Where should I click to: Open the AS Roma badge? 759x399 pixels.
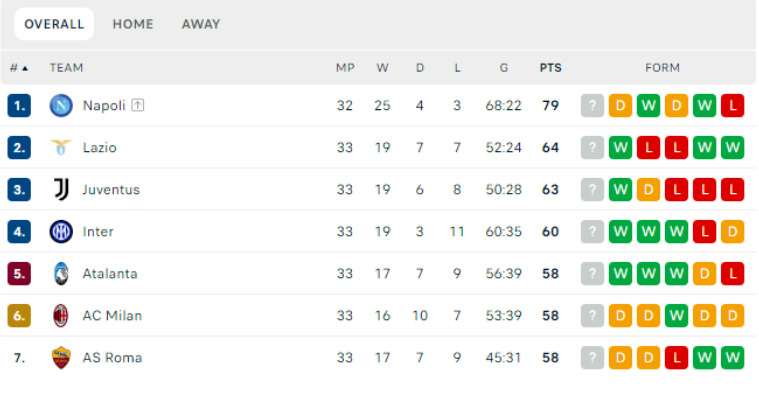point(61,358)
